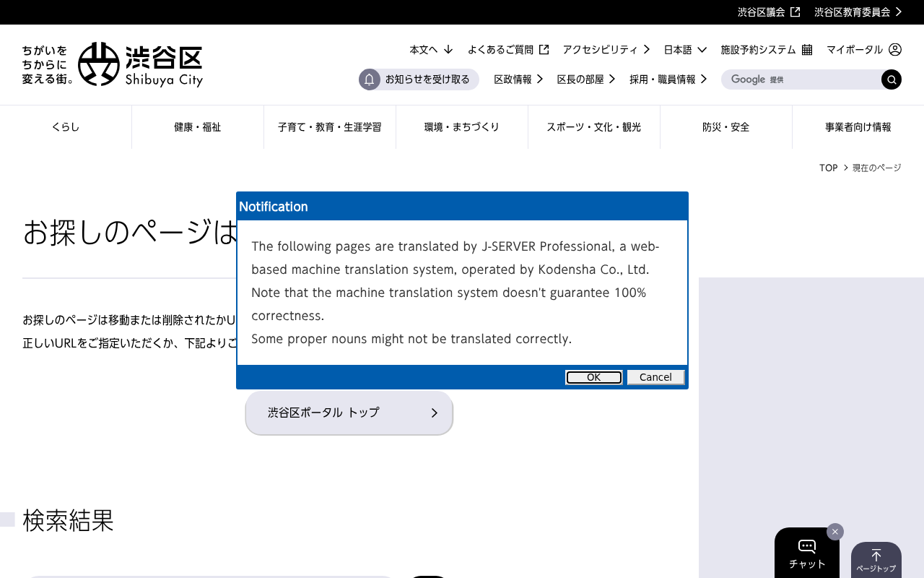This screenshot has width=924, height=578.
Task: Click the calendar icon beside 施設予約システム
Action: pos(807,49)
